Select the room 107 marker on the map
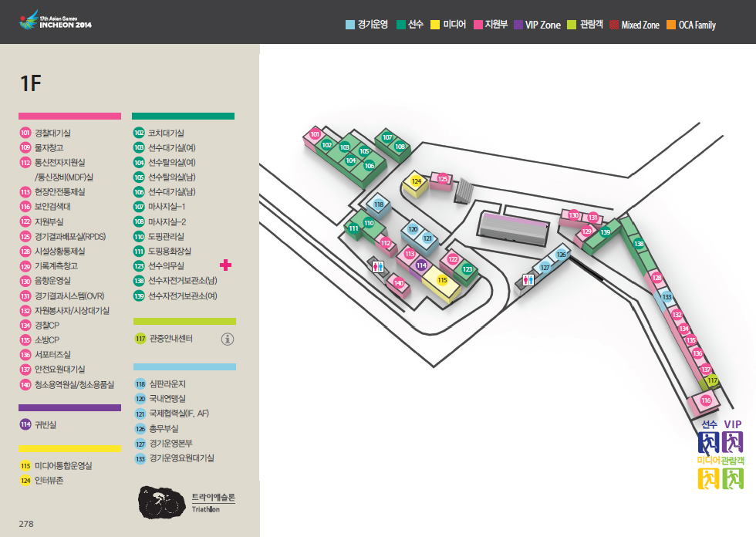Screen dimensions: 756x537 pos(387,137)
